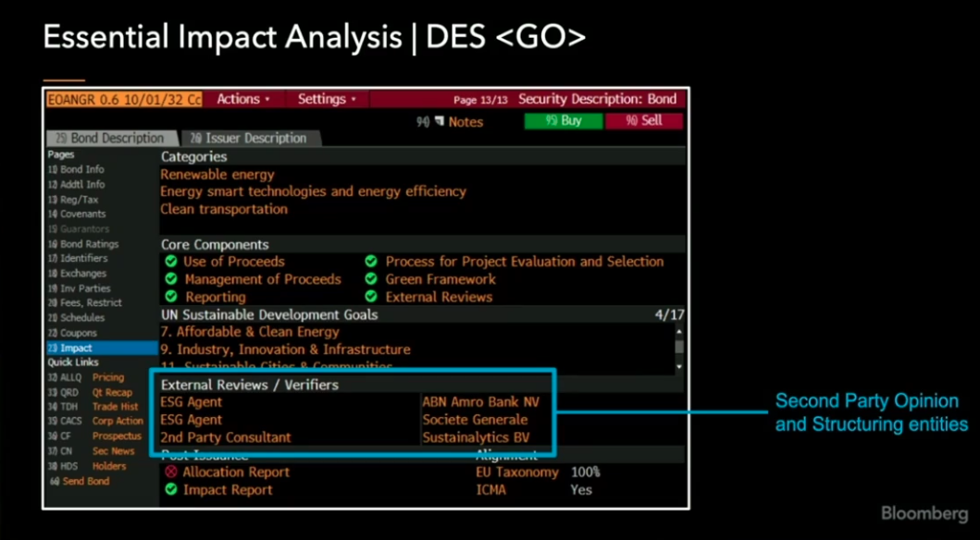Open the Reg/Tax page

coord(73,199)
